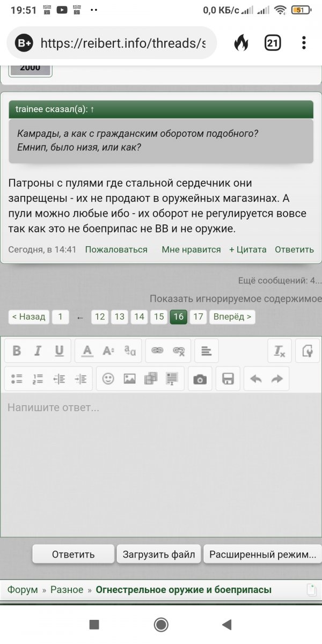Screen dimensions: 322x644
Task: Add post to quotes via '+ Цитата'
Action: pyautogui.click(x=248, y=250)
